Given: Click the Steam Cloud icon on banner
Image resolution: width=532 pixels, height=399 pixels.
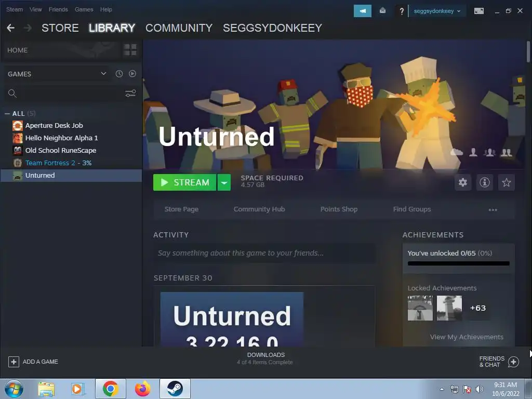Looking at the screenshot, I should 457,152.
